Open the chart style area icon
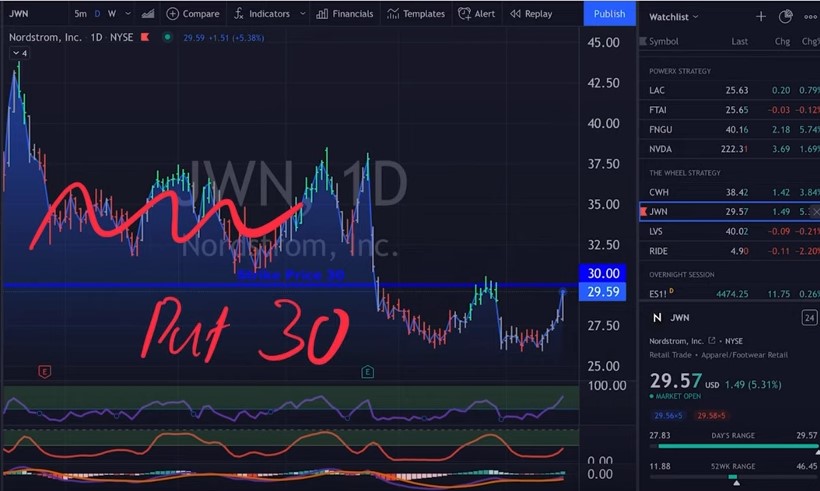Viewport: 820px width, 491px height. click(148, 14)
